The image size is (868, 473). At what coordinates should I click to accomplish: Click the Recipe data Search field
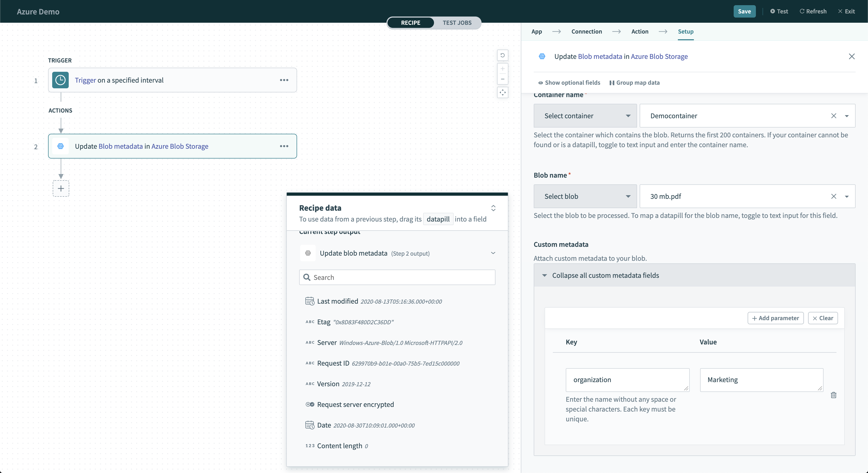pos(398,277)
